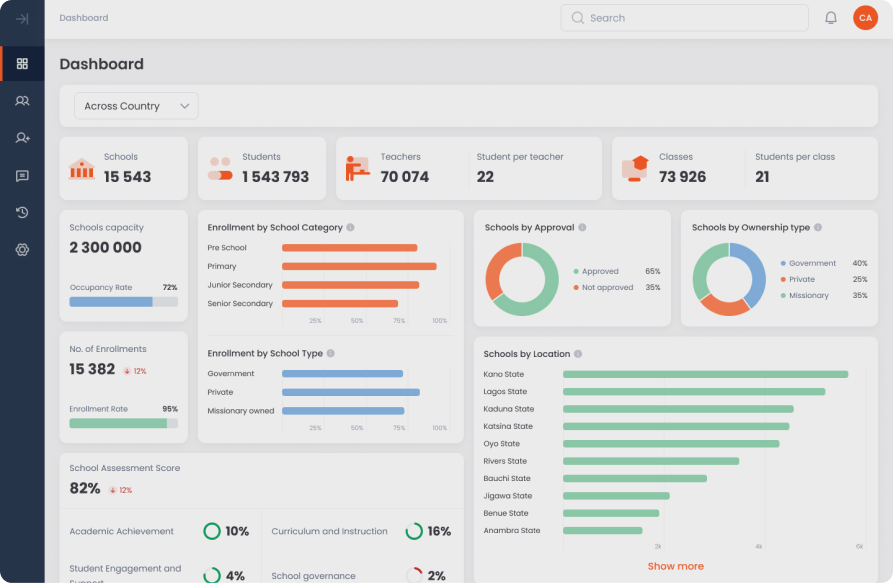The width and height of the screenshot is (893, 583).
Task: Click the Teachers desk icon
Action: click(358, 169)
